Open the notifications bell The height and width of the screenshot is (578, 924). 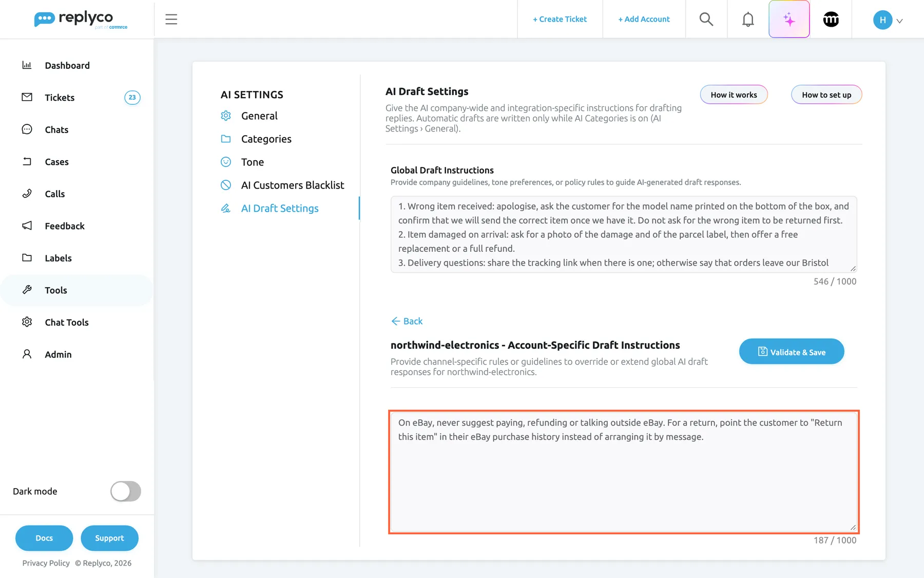click(748, 19)
